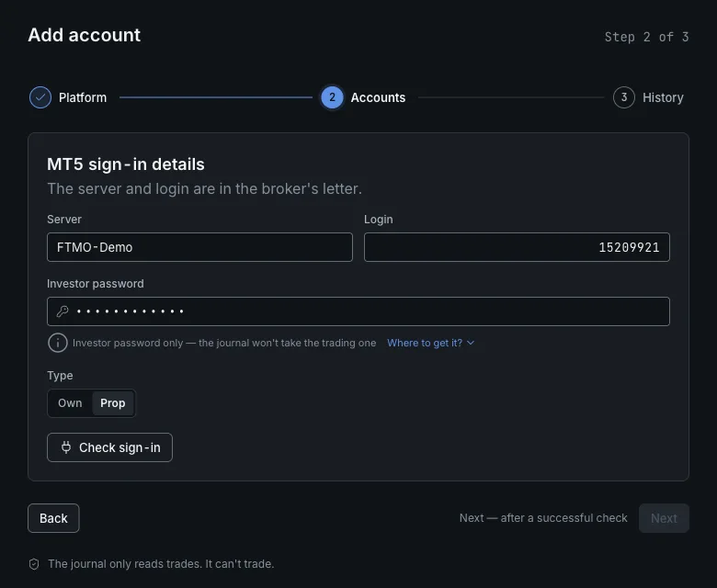Click the 'Investor password' field label
This screenshot has height=588, width=717.
95,284
